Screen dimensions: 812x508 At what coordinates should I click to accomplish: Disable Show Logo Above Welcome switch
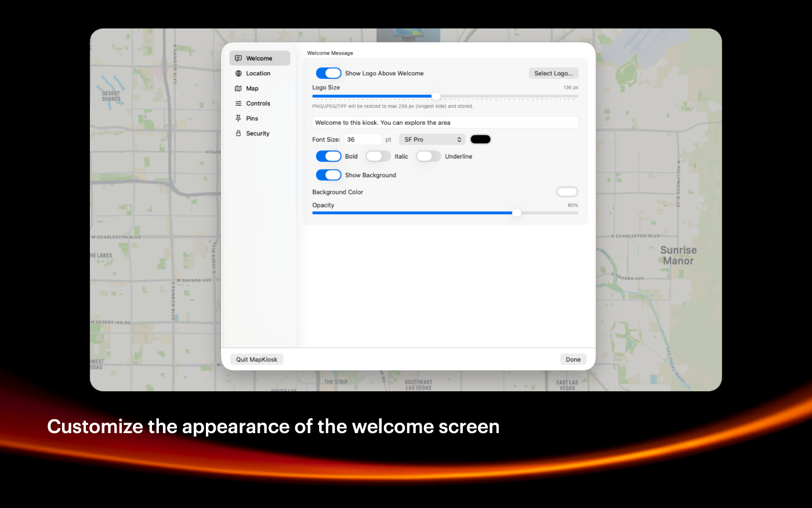(x=328, y=73)
